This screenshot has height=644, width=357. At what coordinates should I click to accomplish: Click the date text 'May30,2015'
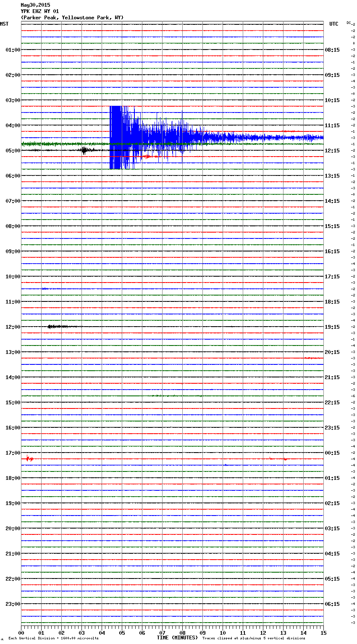pos(35,5)
